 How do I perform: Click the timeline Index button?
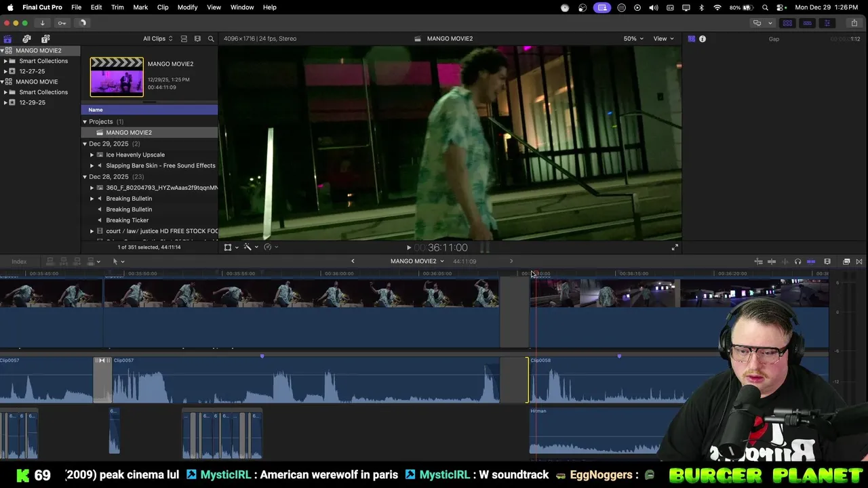click(x=19, y=262)
